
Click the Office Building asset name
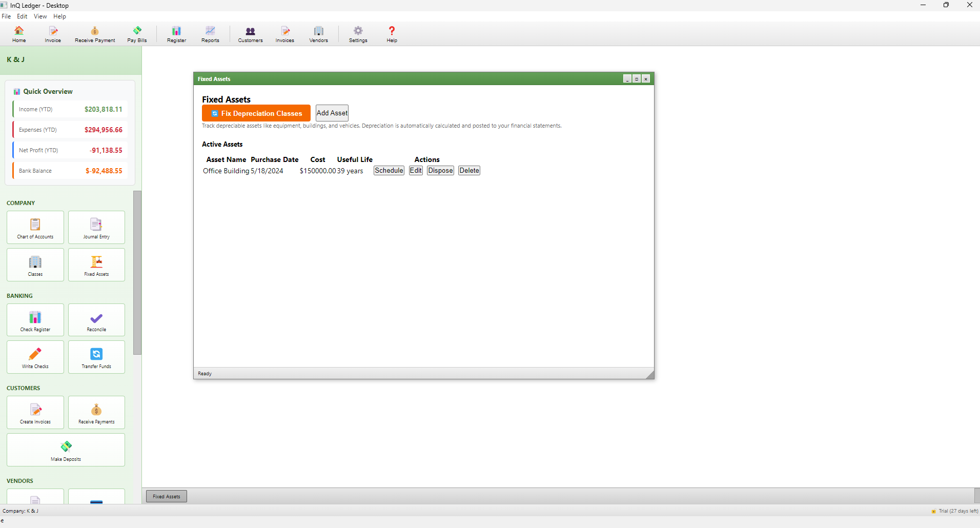(226, 171)
